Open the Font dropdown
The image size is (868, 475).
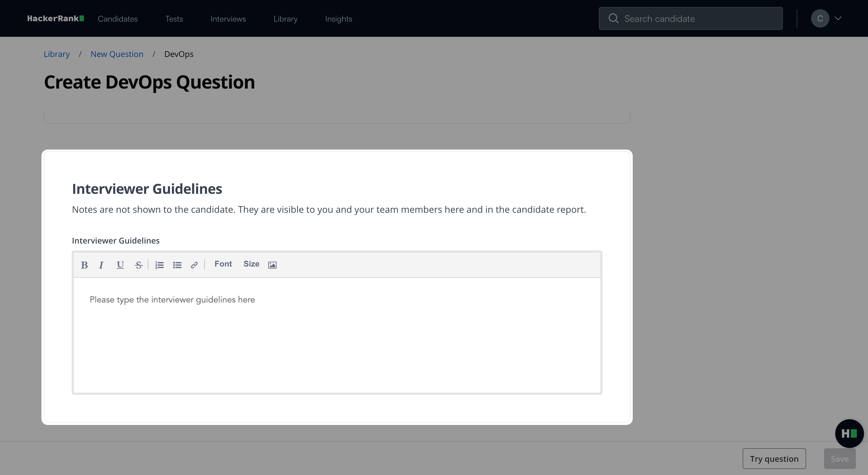click(223, 264)
